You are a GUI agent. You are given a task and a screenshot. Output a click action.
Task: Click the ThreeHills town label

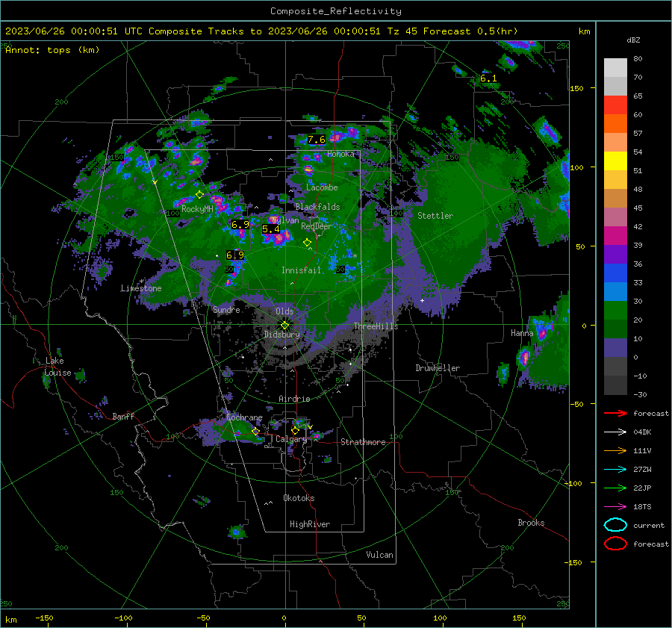pyautogui.click(x=376, y=326)
